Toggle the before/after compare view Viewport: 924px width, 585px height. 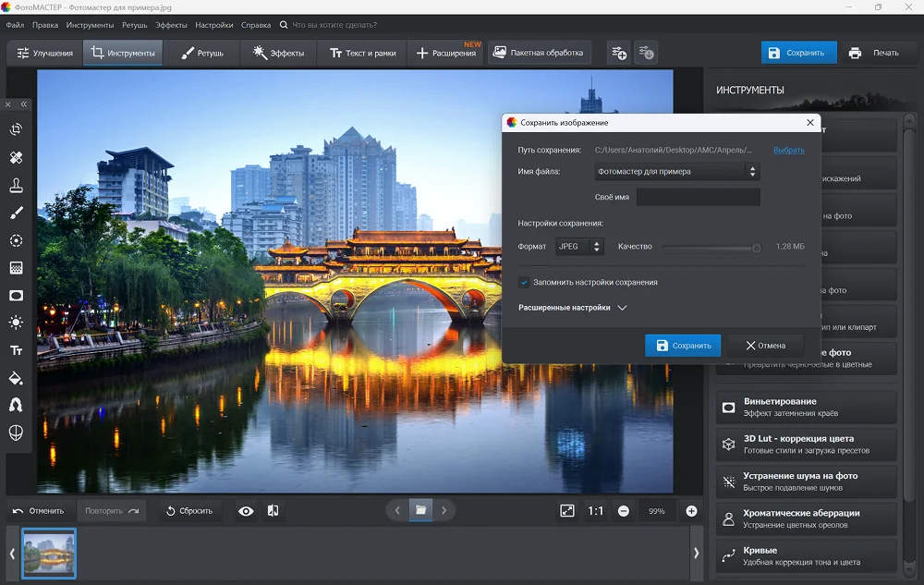[273, 511]
